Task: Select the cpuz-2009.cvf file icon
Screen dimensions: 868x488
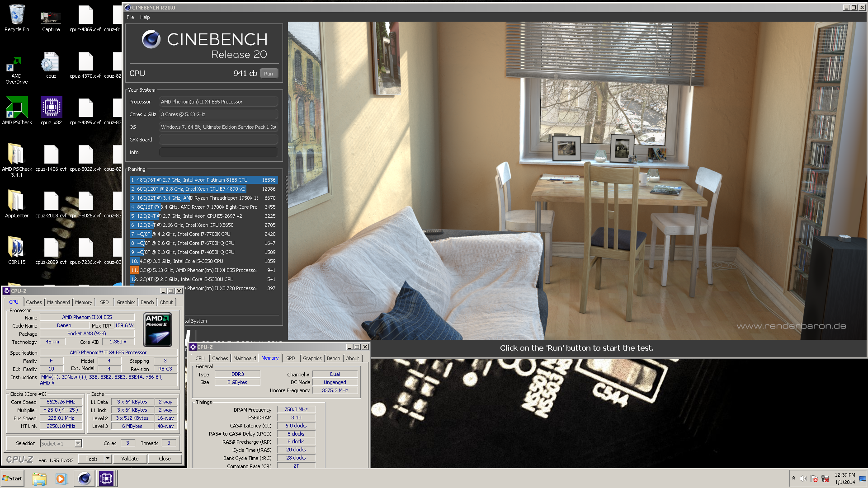Action: click(x=51, y=250)
